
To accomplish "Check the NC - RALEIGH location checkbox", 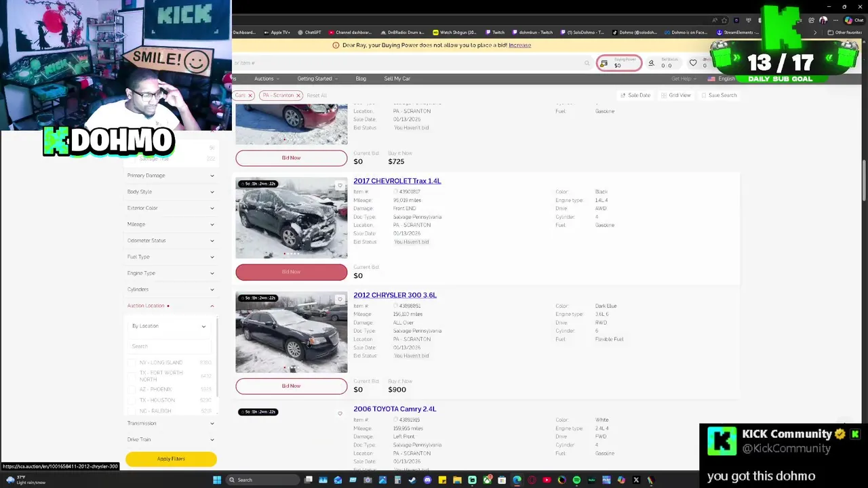I will click(x=132, y=411).
